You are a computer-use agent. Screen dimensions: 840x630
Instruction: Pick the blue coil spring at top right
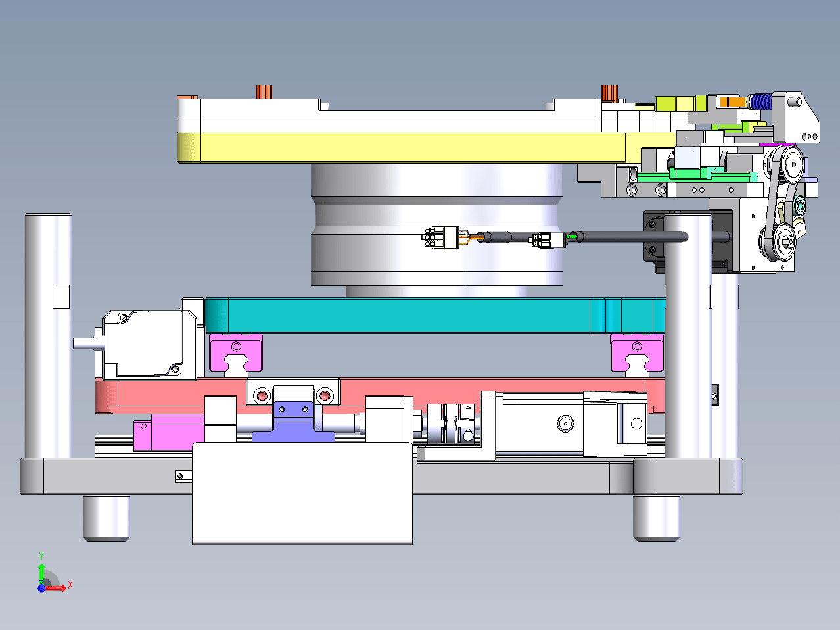click(x=761, y=102)
